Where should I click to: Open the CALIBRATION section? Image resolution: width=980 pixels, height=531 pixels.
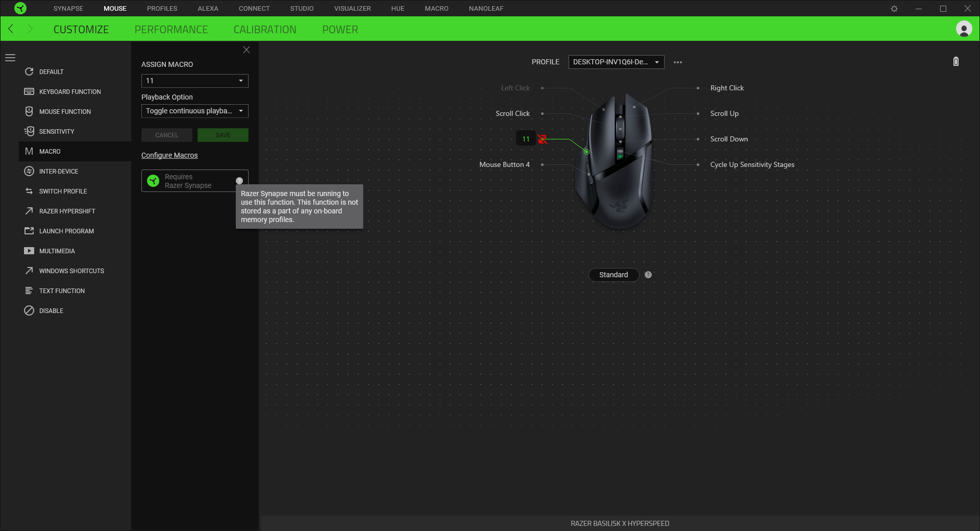coord(265,30)
